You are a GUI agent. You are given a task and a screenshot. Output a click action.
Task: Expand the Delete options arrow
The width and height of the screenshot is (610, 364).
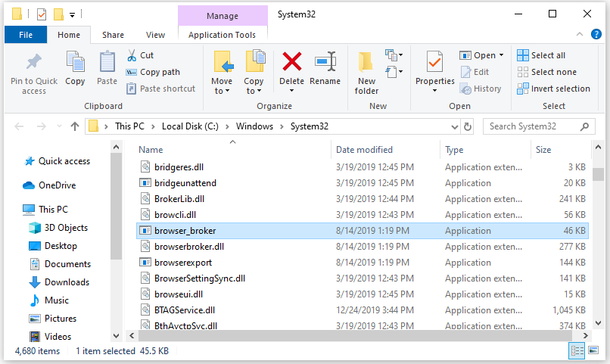[292, 91]
